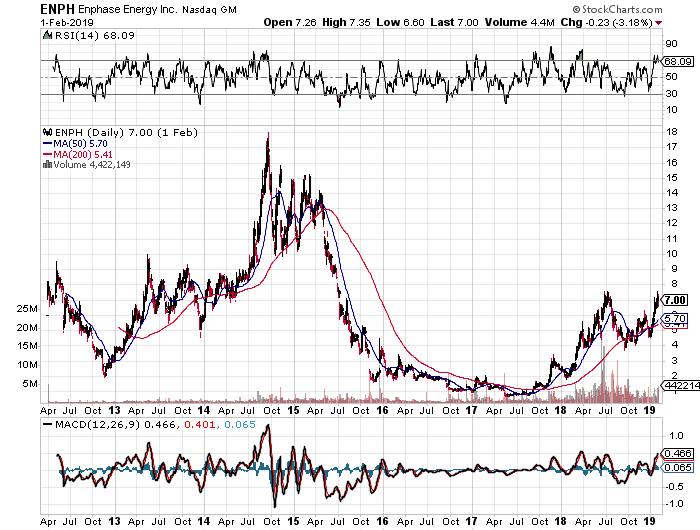Click the 68.09 RSI value tag on axis
The image size is (700, 530).
point(678,62)
